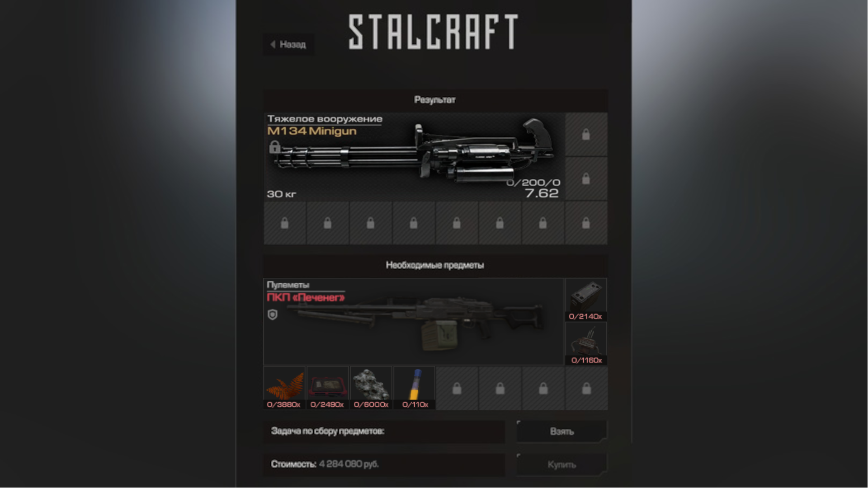This screenshot has width=868, height=488.
Task: Select the yellow-blue cylinder item 0/110x
Action: 414,388
